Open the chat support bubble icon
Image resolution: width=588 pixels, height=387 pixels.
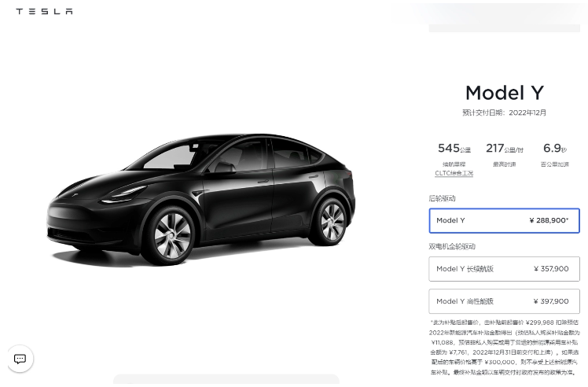(20, 359)
